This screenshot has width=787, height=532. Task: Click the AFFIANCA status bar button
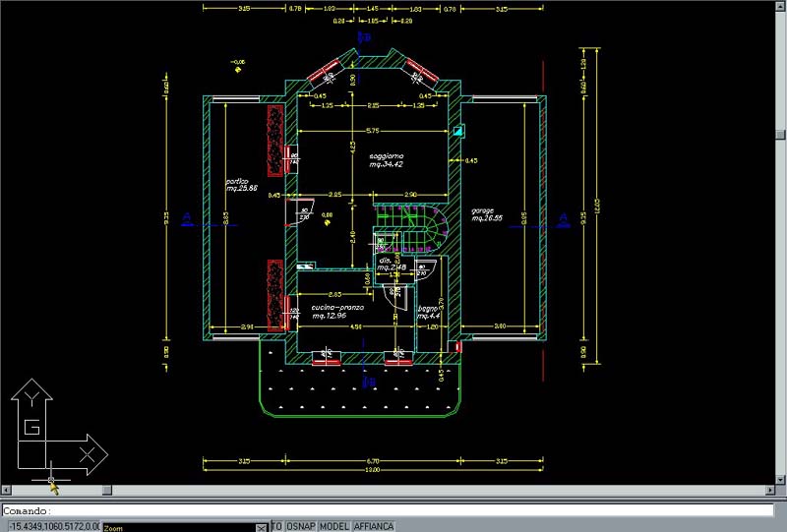[374, 526]
